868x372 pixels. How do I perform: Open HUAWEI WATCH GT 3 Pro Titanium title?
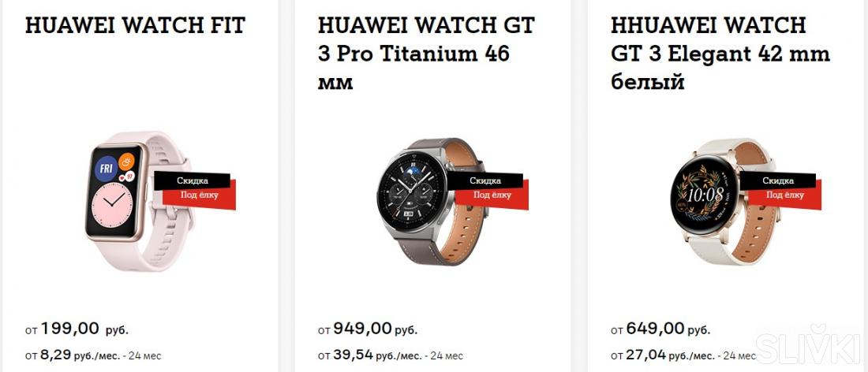(426, 54)
